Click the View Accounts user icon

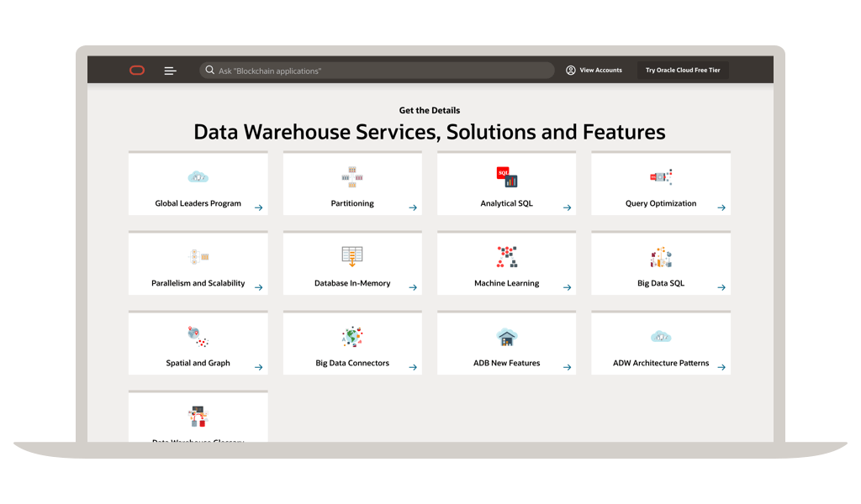(x=571, y=71)
